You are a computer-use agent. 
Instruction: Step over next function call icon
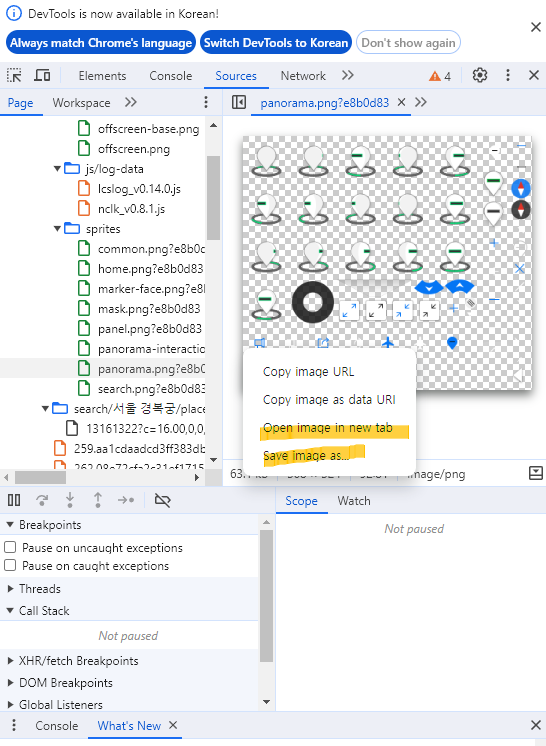click(42, 500)
